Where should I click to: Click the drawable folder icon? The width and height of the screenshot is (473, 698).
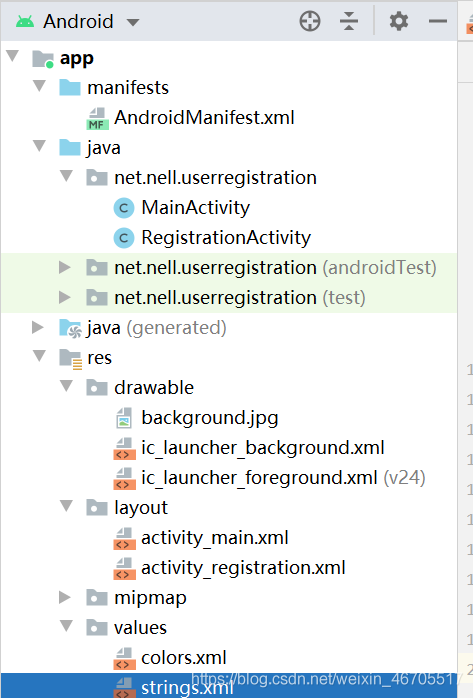[x=97, y=387]
